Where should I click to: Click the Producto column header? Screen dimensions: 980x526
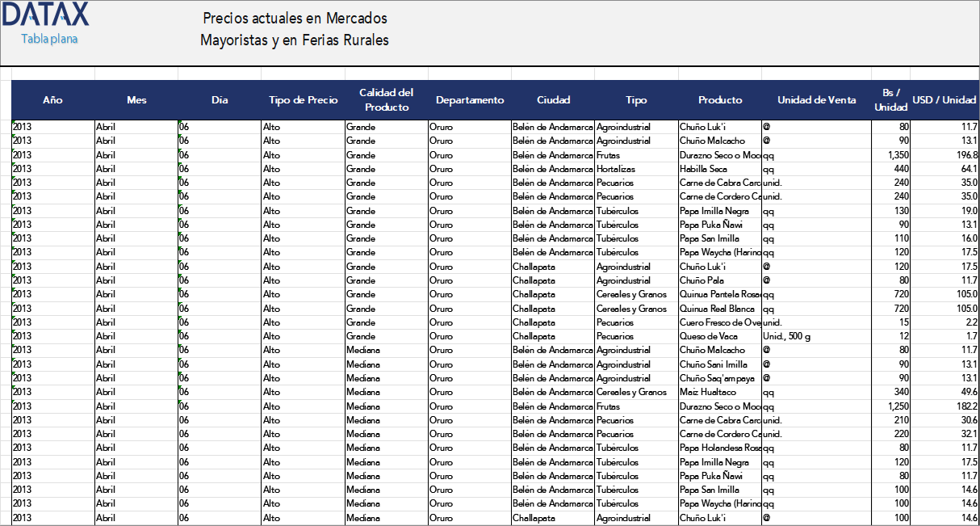tap(720, 100)
